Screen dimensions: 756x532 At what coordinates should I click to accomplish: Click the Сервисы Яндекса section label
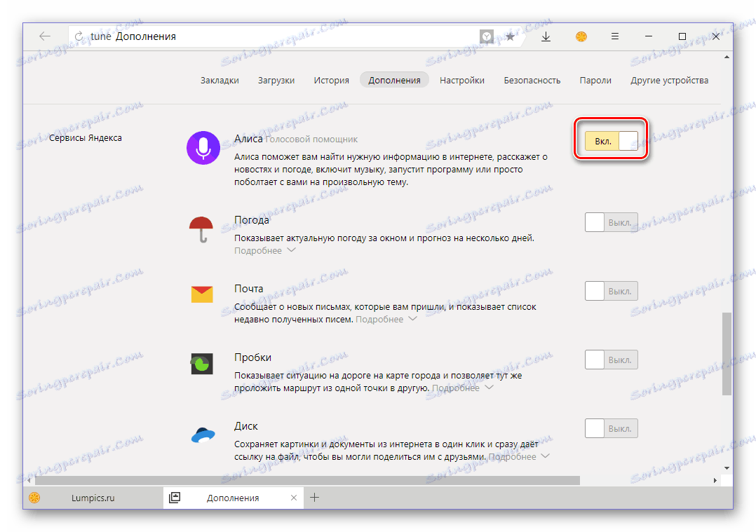tap(86, 138)
